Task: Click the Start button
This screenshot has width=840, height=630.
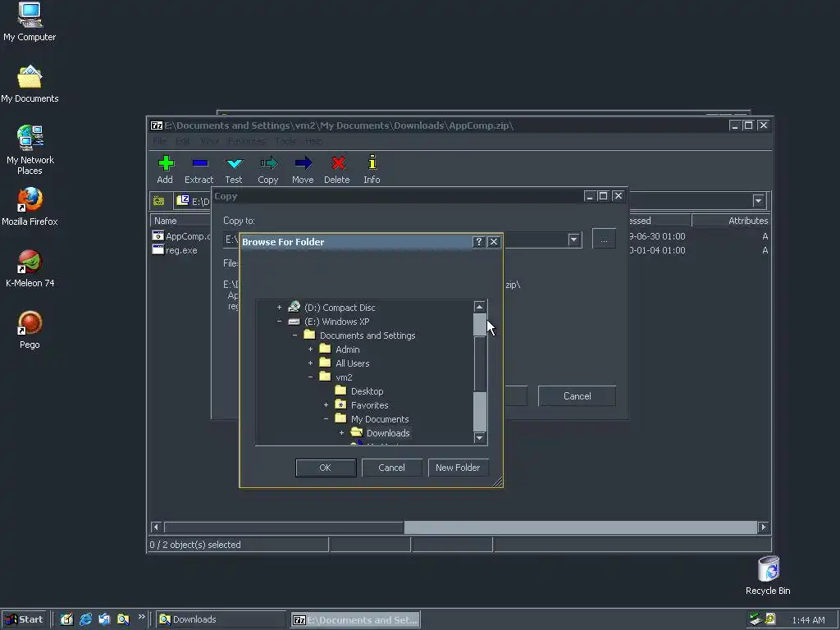Action: pyautogui.click(x=25, y=619)
